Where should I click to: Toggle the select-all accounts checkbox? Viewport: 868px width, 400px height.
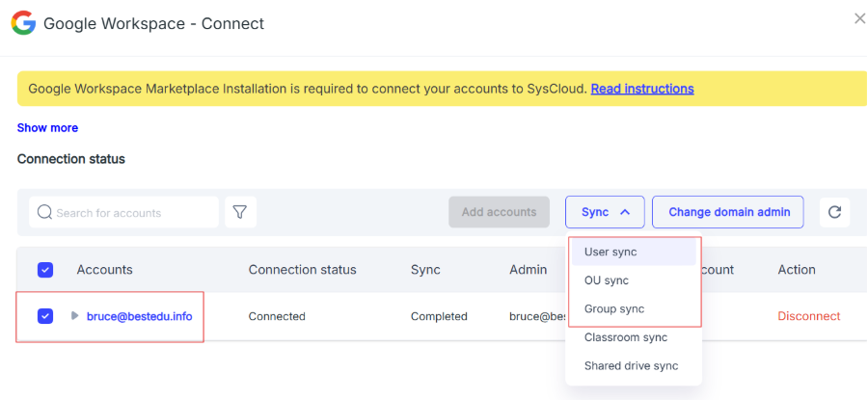coord(45,270)
